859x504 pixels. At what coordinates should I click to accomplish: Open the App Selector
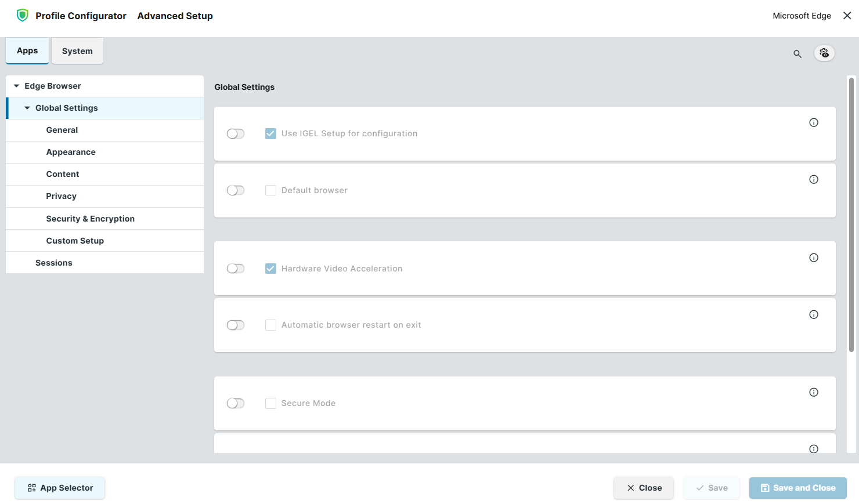click(60, 488)
